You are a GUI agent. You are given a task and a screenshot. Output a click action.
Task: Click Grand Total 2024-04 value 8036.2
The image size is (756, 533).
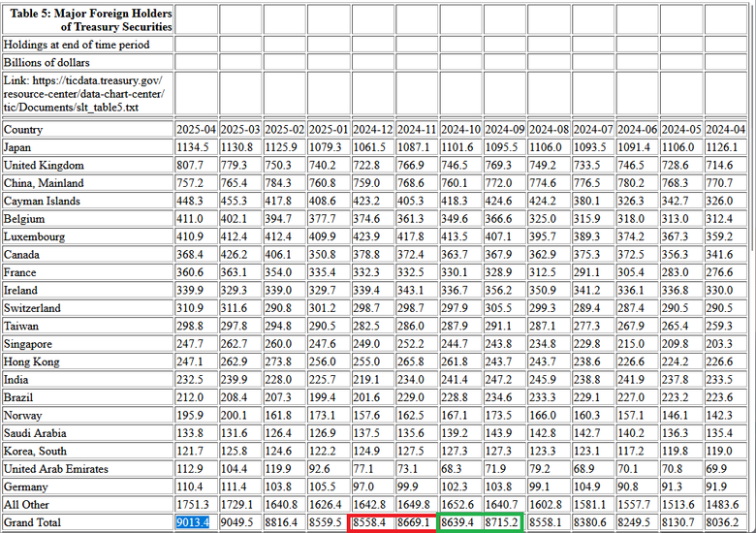click(x=722, y=522)
